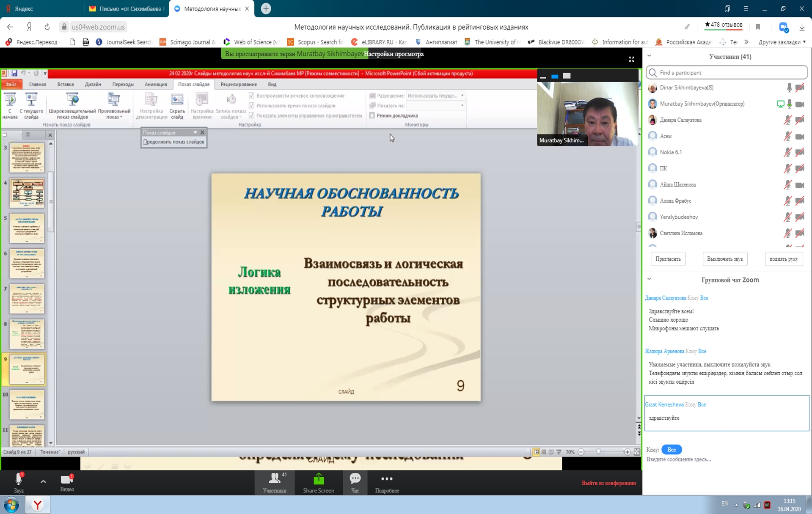Image resolution: width=812 pixels, height=514 pixels.
Task: Switch to the mail letter tab
Action: [x=127, y=8]
